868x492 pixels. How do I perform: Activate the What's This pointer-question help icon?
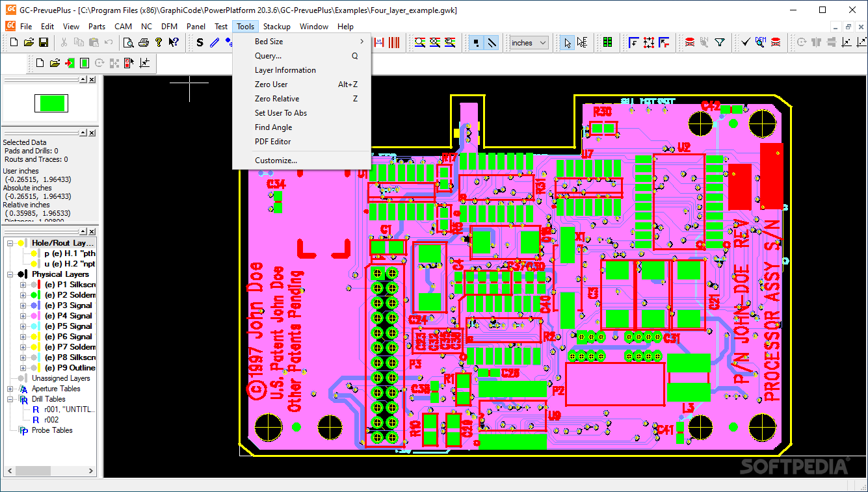[x=174, y=42]
